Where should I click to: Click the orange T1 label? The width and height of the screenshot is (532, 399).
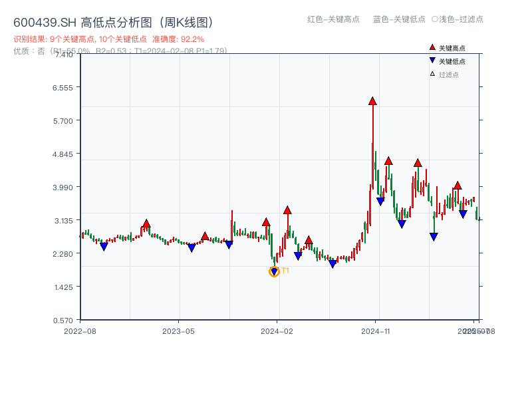(285, 271)
